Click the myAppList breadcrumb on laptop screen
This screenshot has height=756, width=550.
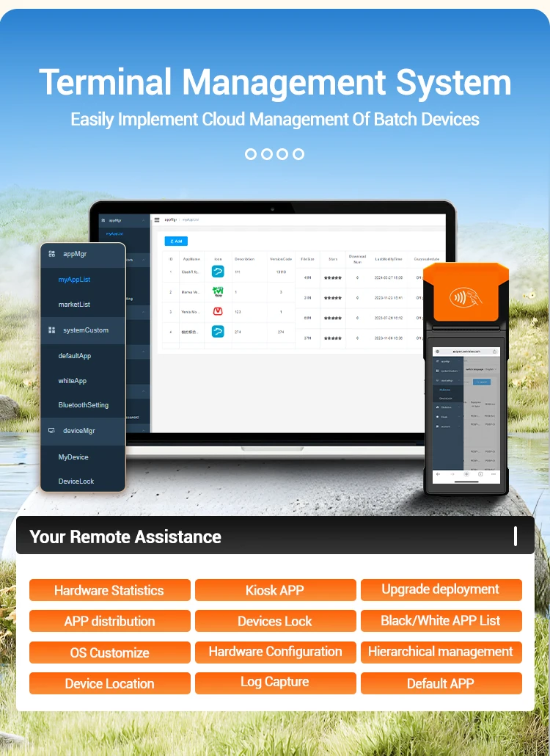tap(190, 220)
